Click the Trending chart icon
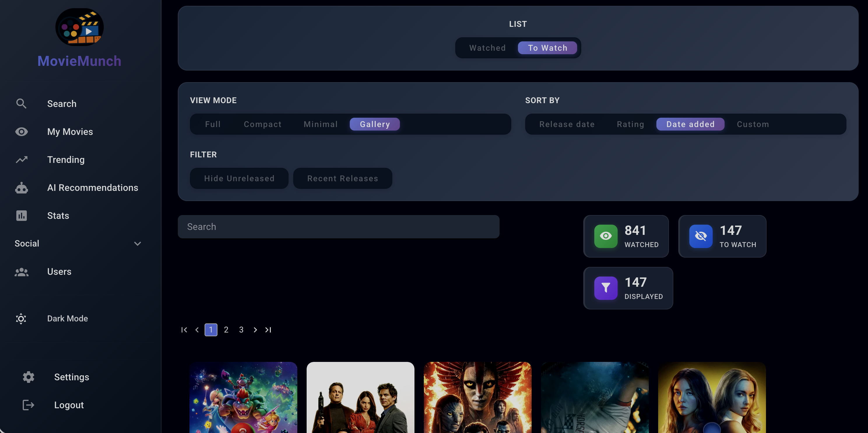The width and height of the screenshot is (868, 433). click(x=21, y=159)
